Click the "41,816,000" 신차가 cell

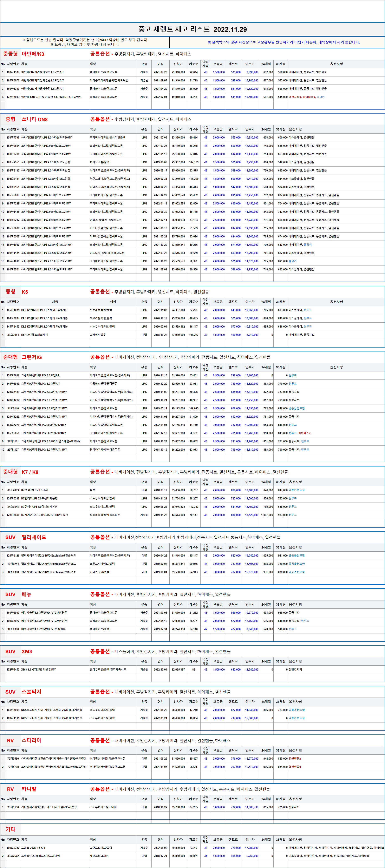click(178, 556)
